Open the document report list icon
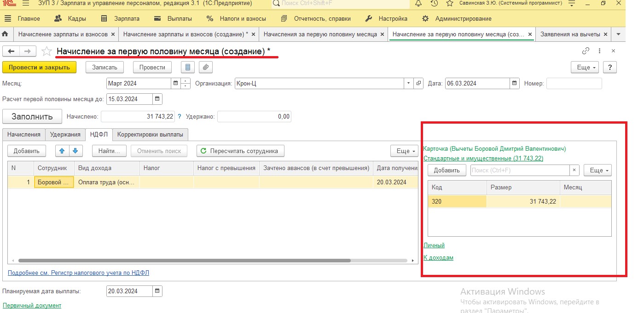644x313 pixels. 187,67
